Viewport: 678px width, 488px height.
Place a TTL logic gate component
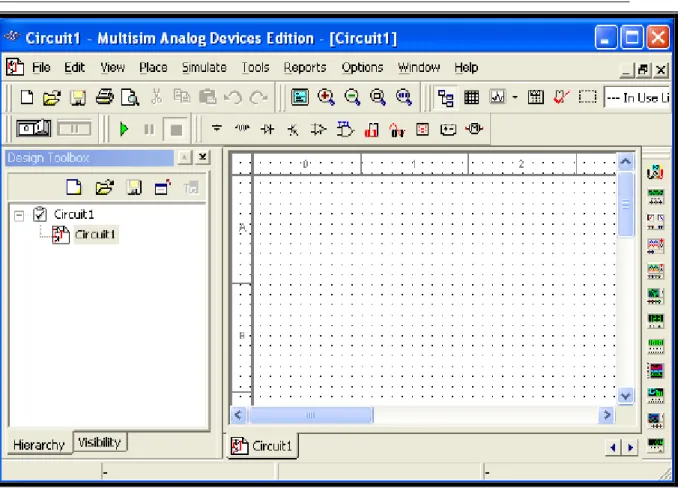345,129
